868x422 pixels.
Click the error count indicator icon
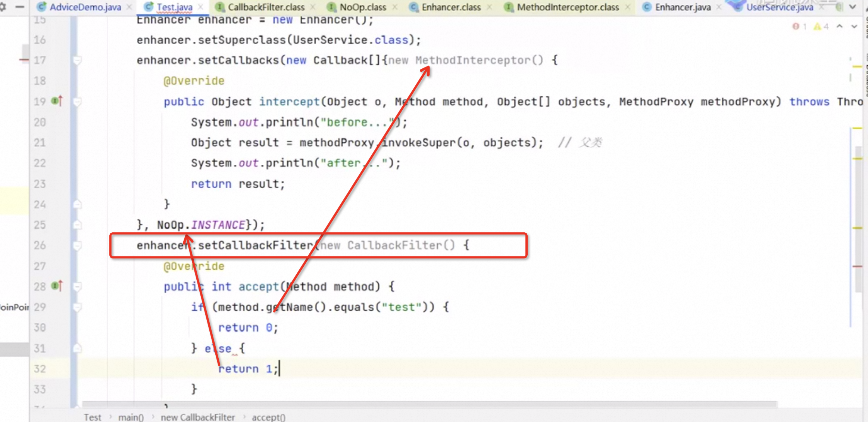click(x=796, y=26)
